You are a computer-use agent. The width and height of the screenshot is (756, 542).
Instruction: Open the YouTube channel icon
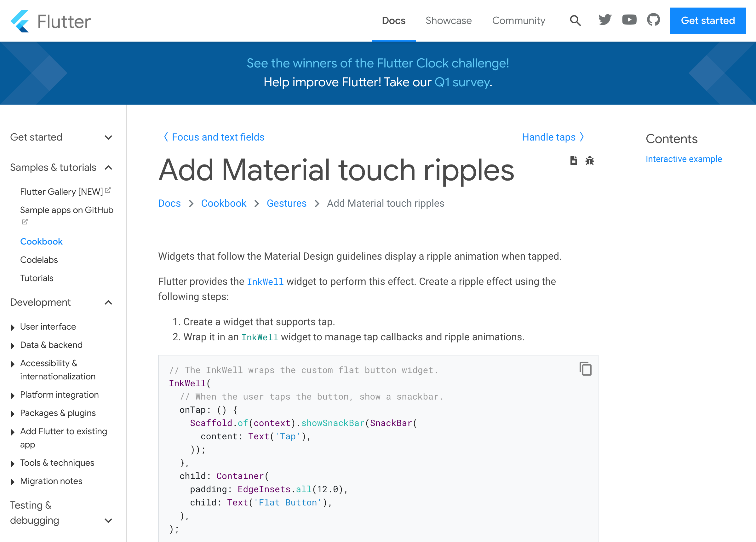coord(629,20)
